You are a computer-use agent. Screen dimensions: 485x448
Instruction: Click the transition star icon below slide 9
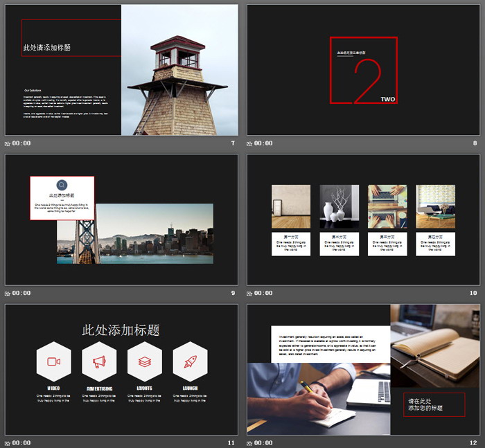8,293
